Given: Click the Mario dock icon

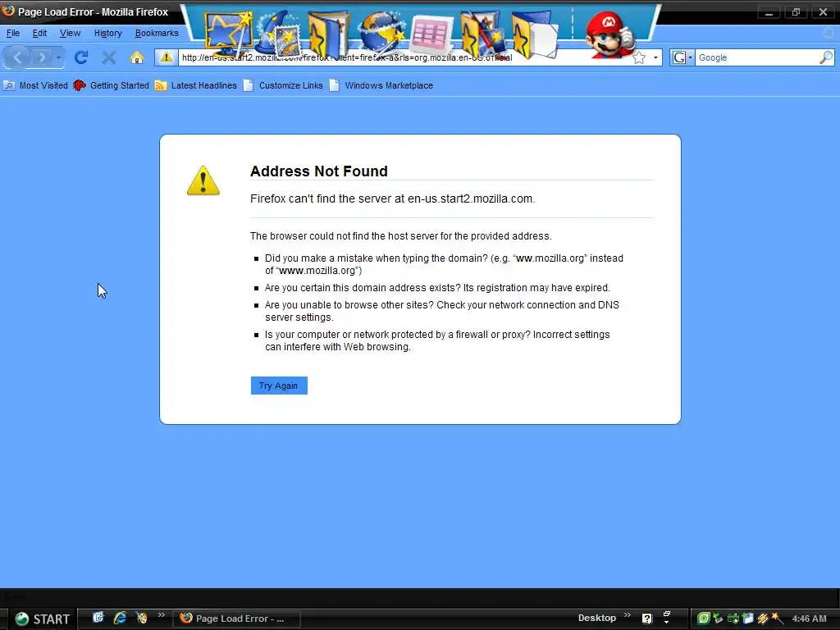Looking at the screenshot, I should (609, 34).
